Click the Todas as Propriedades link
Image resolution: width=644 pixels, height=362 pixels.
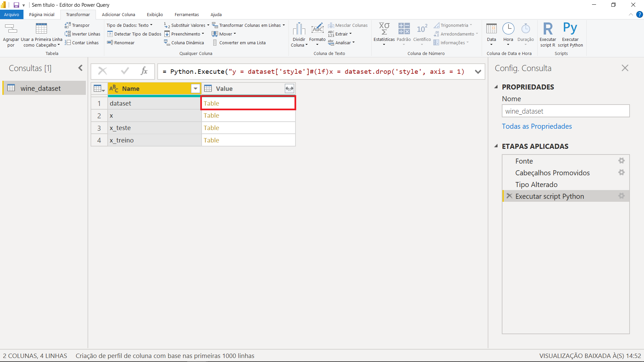click(x=537, y=126)
